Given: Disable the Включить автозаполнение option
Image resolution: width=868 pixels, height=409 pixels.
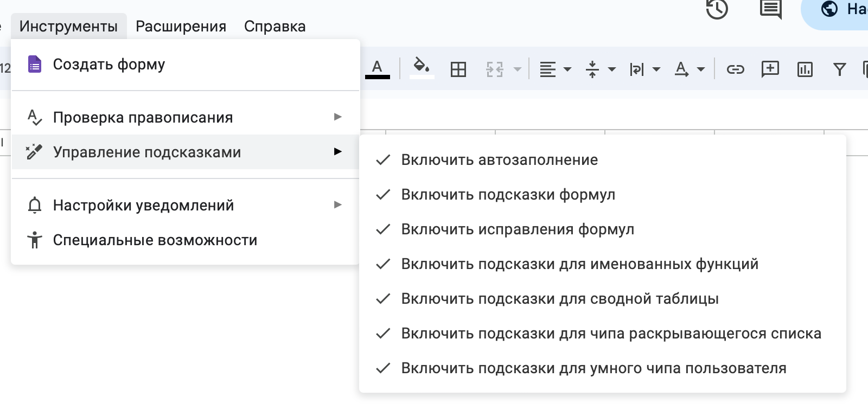Looking at the screenshot, I should coord(499,160).
